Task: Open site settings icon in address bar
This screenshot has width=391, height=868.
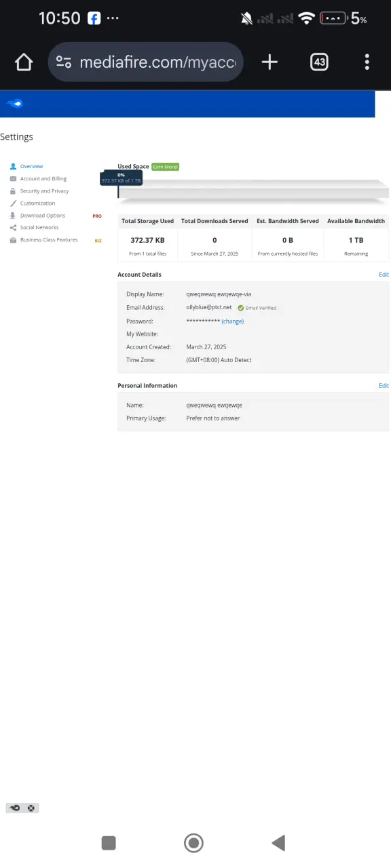Action: pos(64,62)
